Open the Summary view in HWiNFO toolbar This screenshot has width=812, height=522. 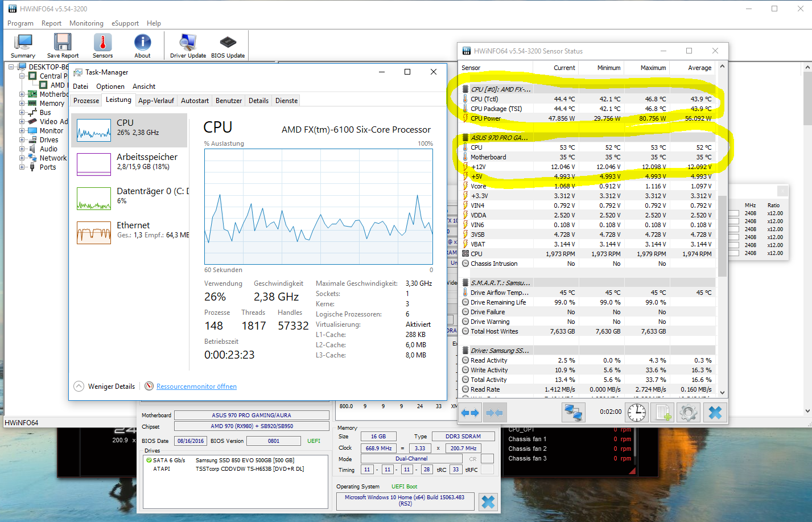tap(23, 46)
